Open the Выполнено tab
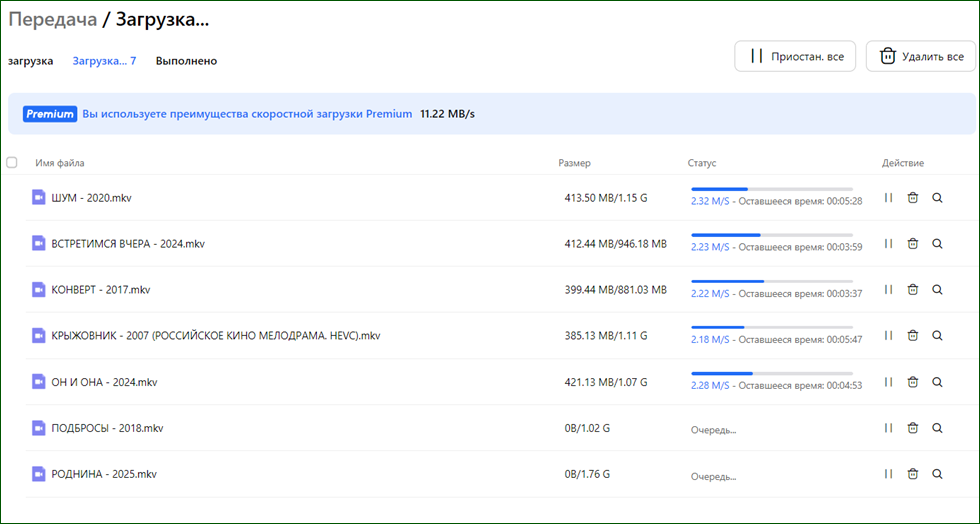This screenshot has width=980, height=524. coord(186,61)
